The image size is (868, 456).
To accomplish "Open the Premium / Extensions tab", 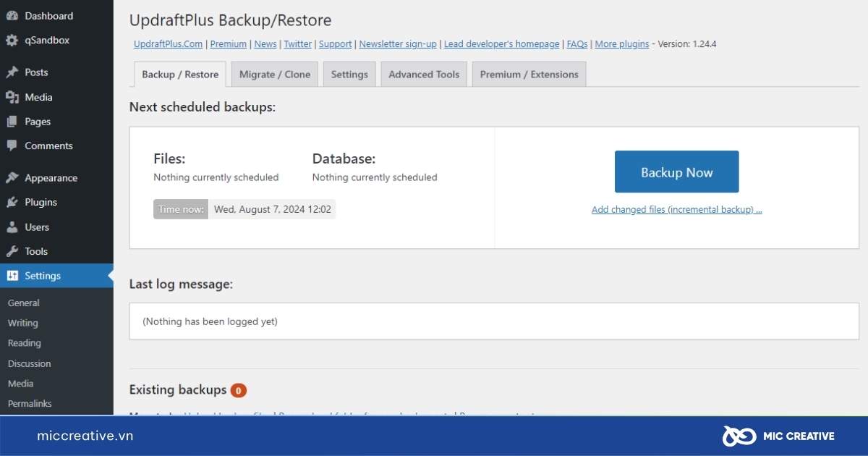I will coord(529,75).
